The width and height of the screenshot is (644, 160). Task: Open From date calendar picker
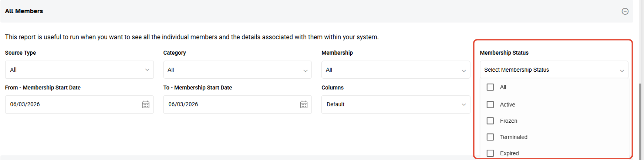pyautogui.click(x=146, y=105)
